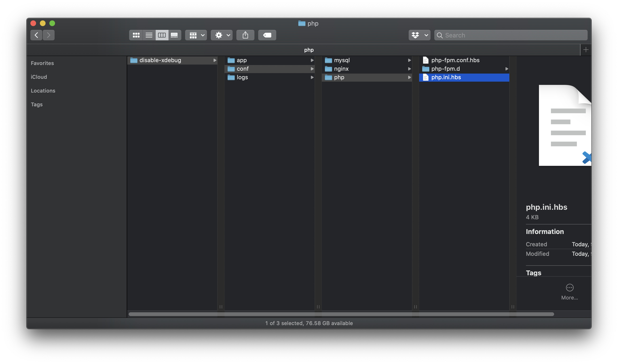
Task: Click More... in the preview pane
Action: 570,292
